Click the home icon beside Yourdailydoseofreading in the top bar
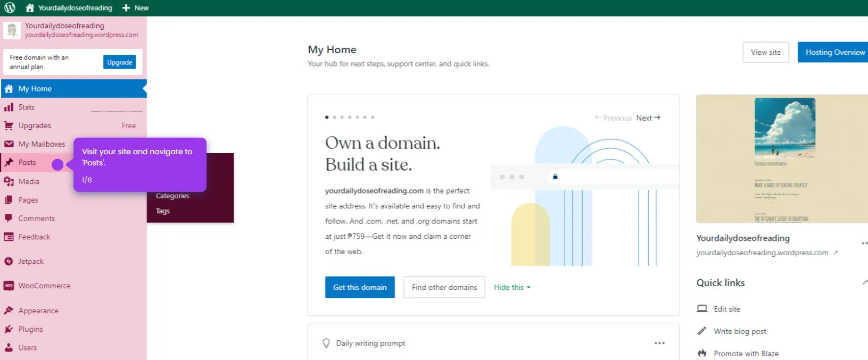The image size is (868, 360). pyautogui.click(x=30, y=8)
